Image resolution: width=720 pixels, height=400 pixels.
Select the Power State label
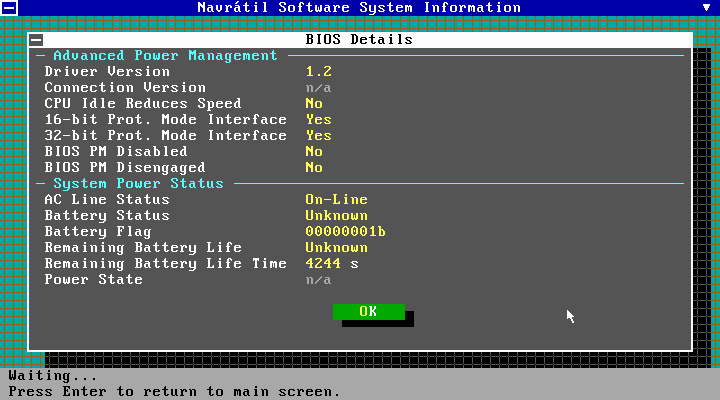click(x=93, y=280)
